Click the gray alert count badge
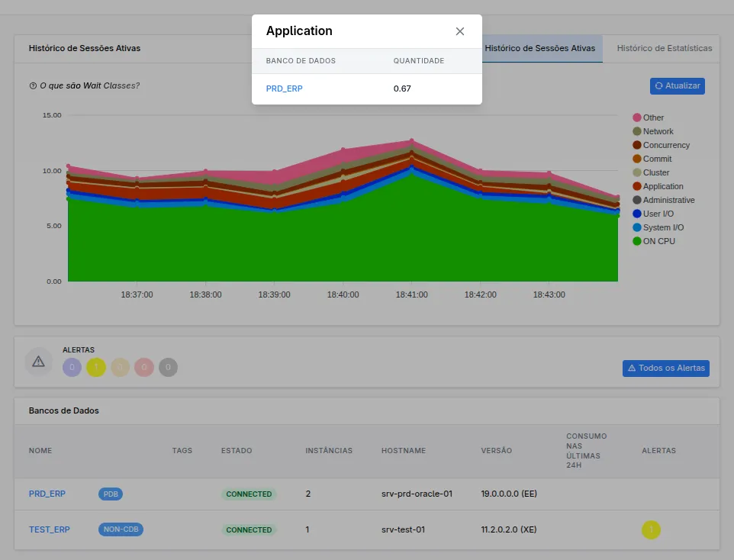The width and height of the screenshot is (734, 560). click(x=168, y=368)
